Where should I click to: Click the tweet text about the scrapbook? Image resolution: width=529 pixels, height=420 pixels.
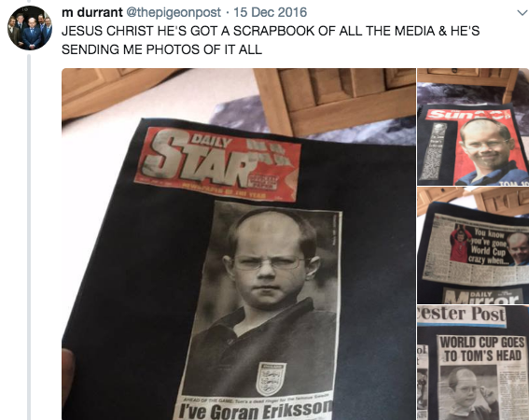click(271, 40)
